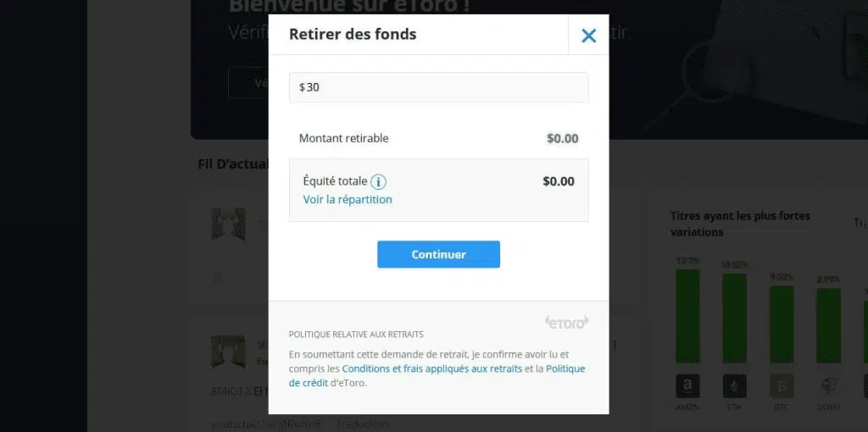Select the Amazon AMZN stock icon
The width and height of the screenshot is (868, 432).
[687, 386]
